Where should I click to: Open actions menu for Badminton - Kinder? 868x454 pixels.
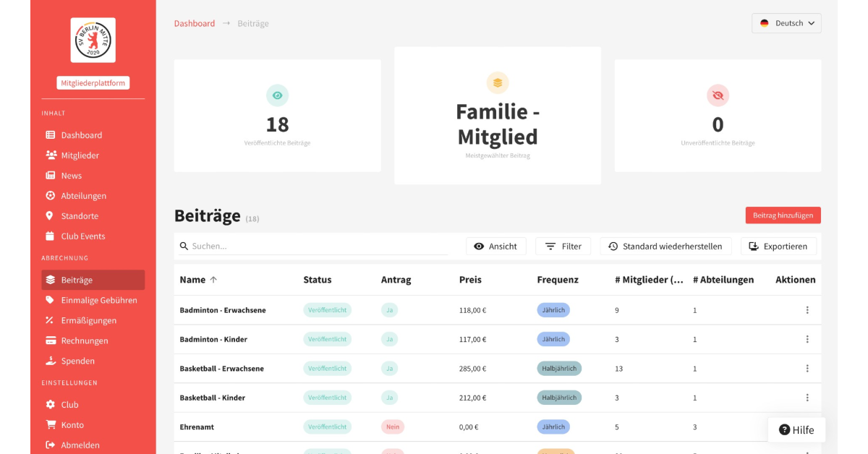pos(807,339)
